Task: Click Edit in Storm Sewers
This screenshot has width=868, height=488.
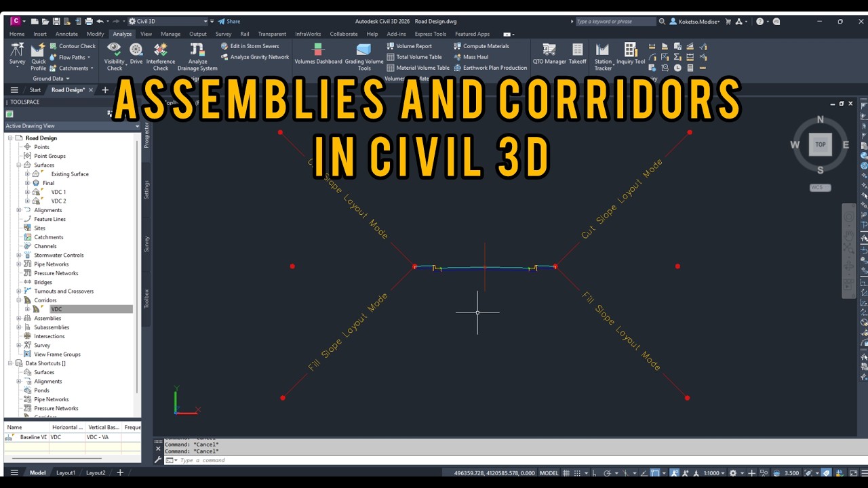Action: tap(250, 46)
